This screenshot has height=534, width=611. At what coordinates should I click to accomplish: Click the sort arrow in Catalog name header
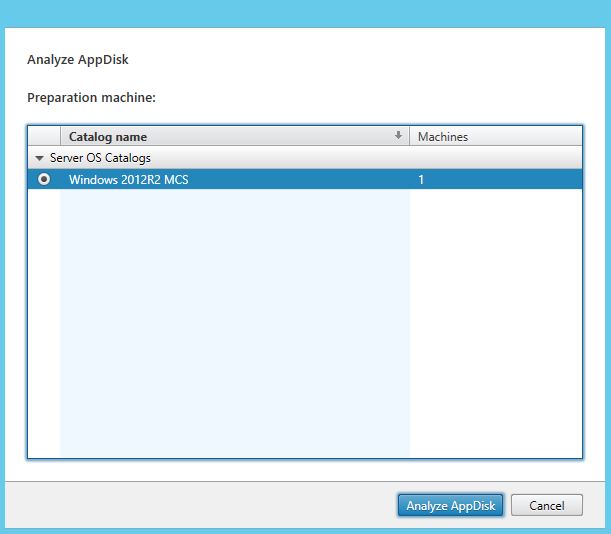399,136
